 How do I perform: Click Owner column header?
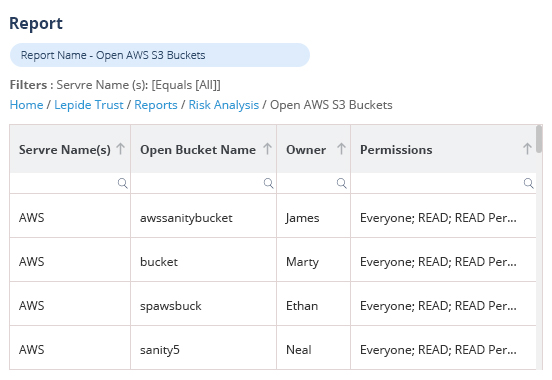click(313, 149)
